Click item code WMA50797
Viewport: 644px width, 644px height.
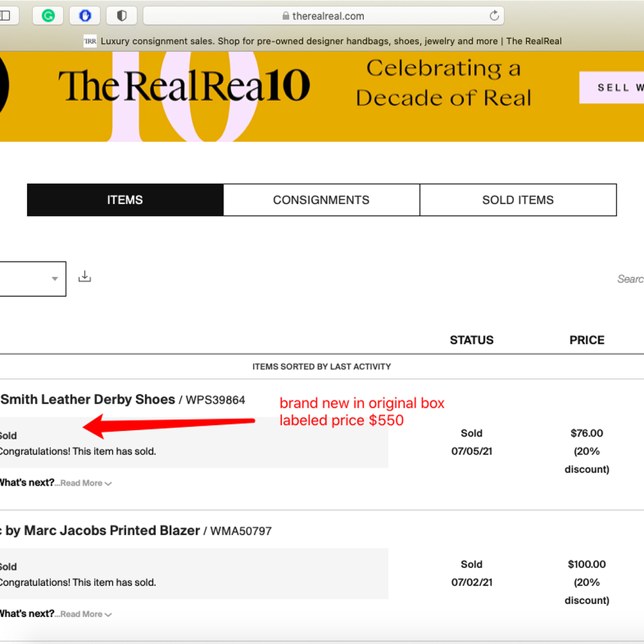[241, 531]
